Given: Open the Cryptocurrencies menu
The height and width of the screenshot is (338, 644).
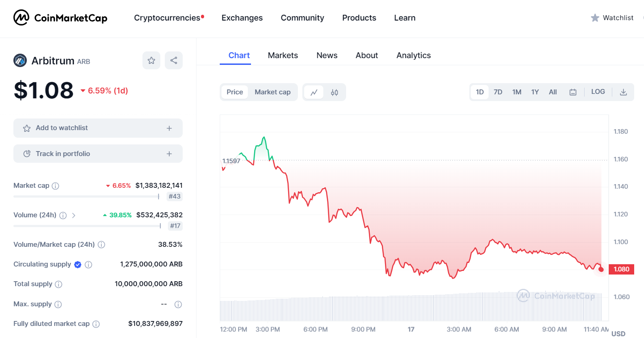Looking at the screenshot, I should [167, 18].
